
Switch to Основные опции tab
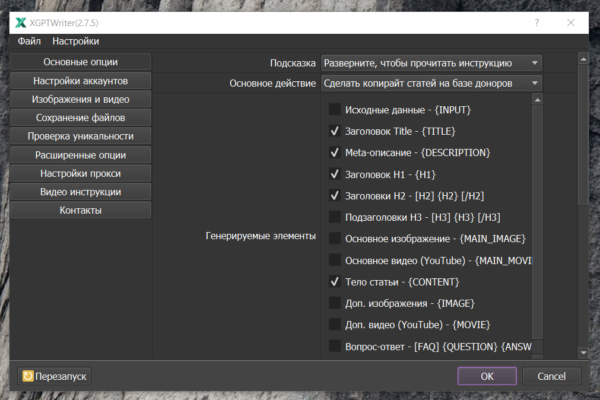point(80,62)
